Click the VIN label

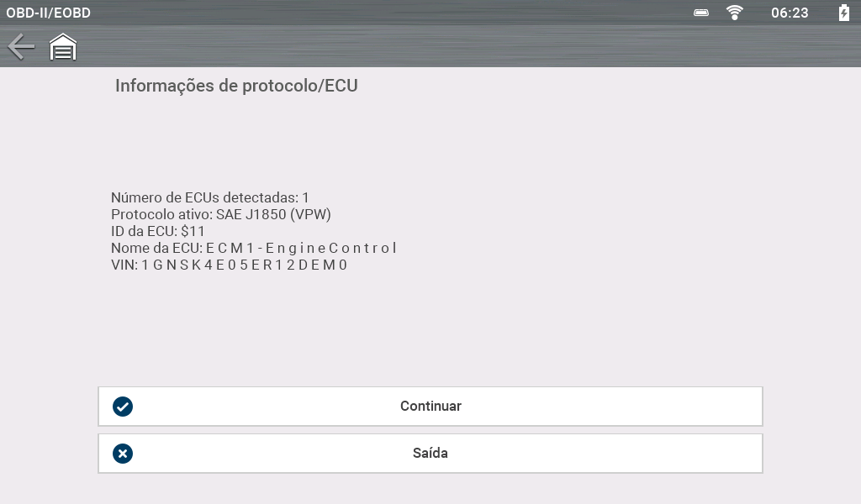point(124,265)
